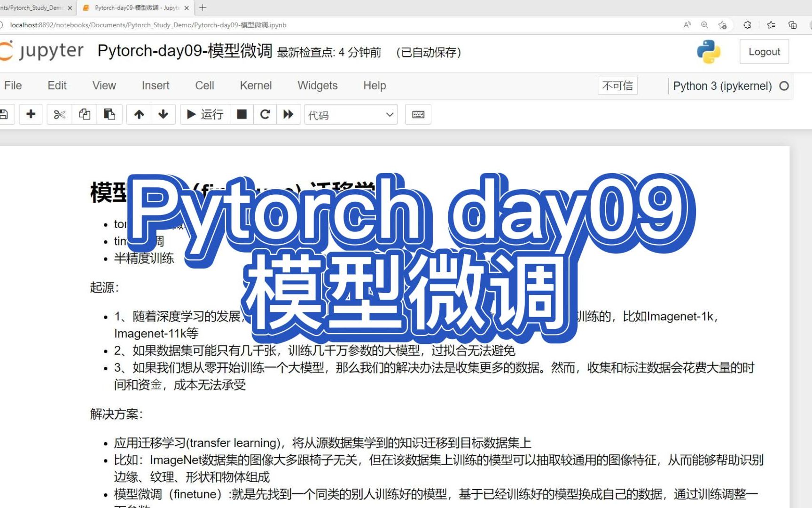Screen dimensions: 812x508
Task: Paste cells below icon
Action: pyautogui.click(x=109, y=114)
